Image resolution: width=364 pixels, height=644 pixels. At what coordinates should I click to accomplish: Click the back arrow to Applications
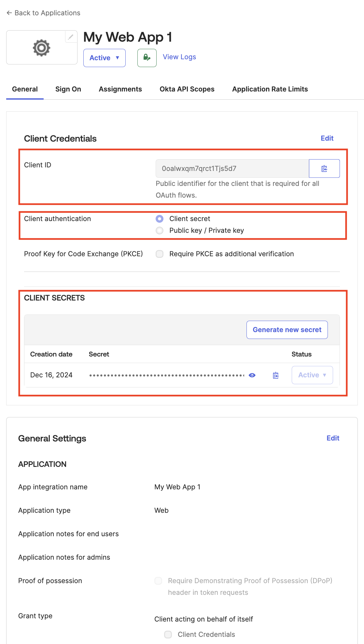click(x=9, y=13)
